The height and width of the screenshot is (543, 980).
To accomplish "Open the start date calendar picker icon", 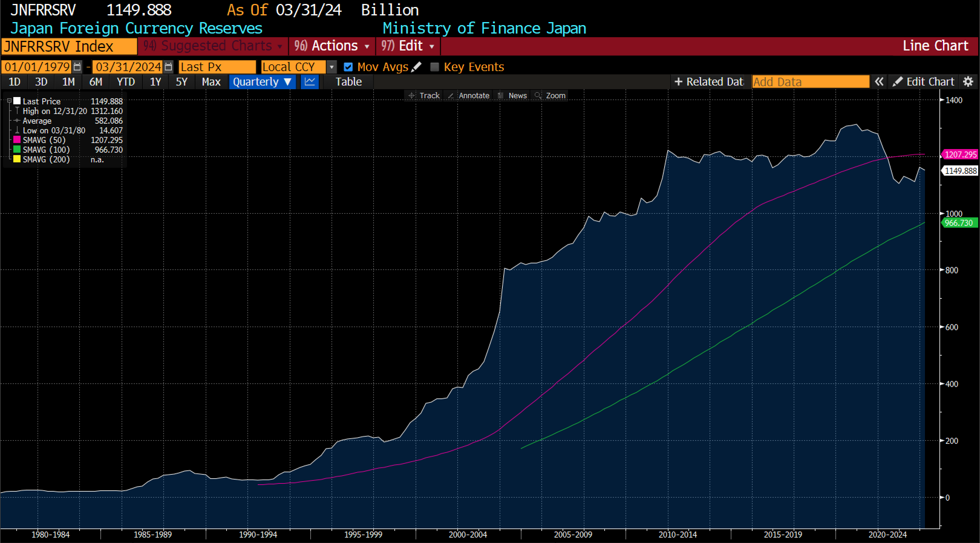I will click(x=77, y=67).
